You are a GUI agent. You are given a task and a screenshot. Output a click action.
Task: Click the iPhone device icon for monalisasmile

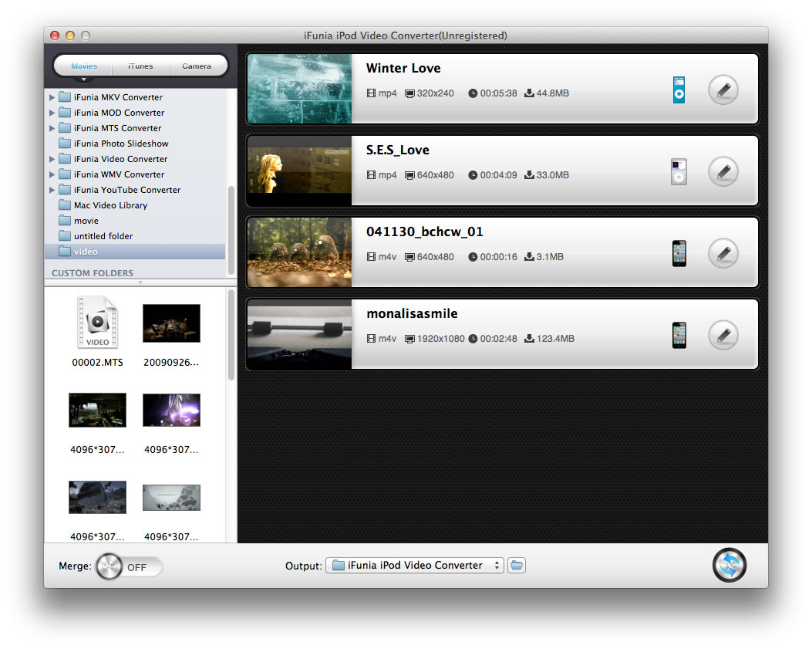(679, 336)
